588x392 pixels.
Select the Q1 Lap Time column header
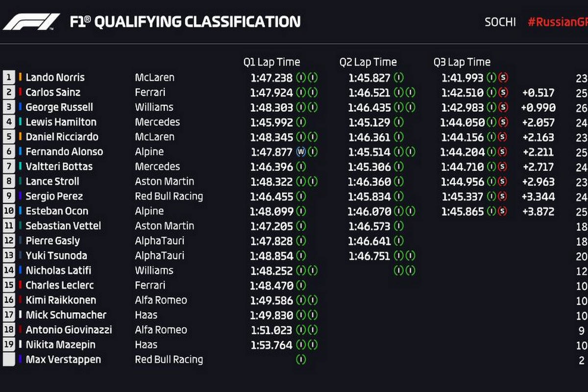tap(271, 62)
